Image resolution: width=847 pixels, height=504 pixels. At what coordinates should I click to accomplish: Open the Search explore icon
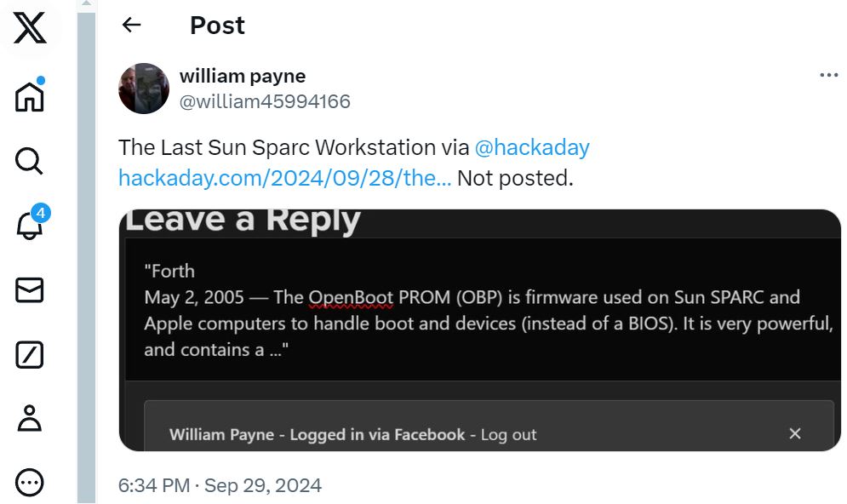(29, 161)
